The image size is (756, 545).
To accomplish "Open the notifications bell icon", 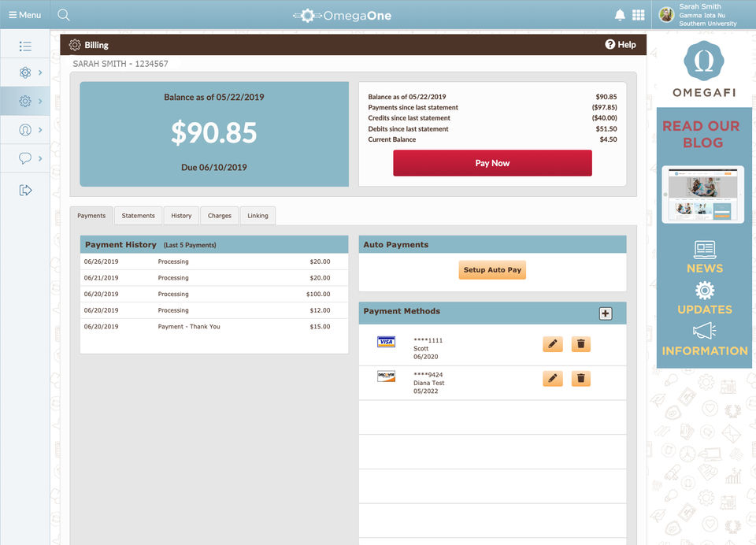I will [620, 15].
